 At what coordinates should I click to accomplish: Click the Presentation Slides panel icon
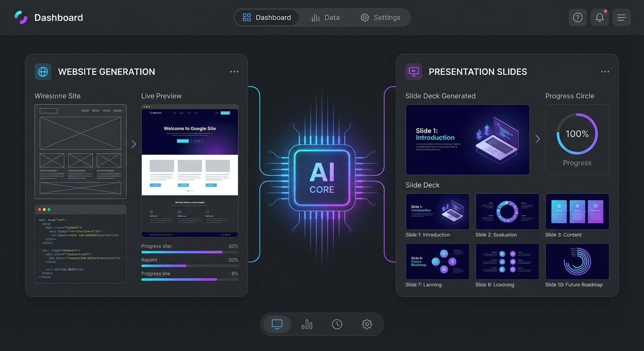point(413,72)
